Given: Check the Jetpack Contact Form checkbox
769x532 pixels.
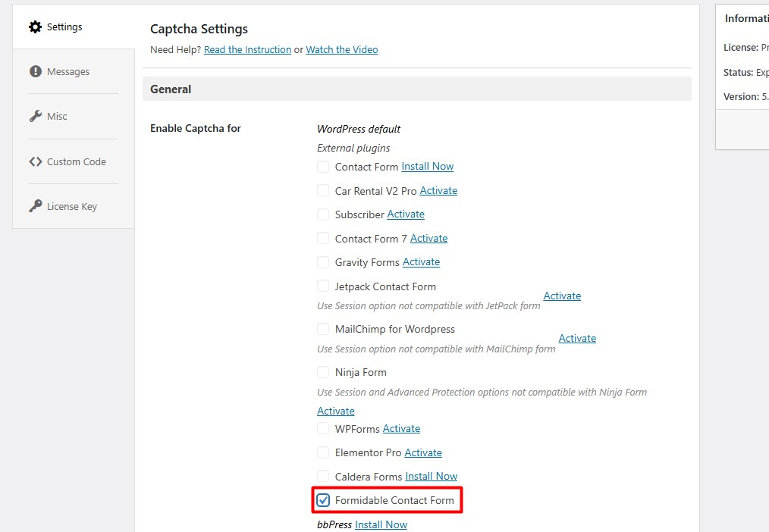Looking at the screenshot, I should tap(323, 286).
